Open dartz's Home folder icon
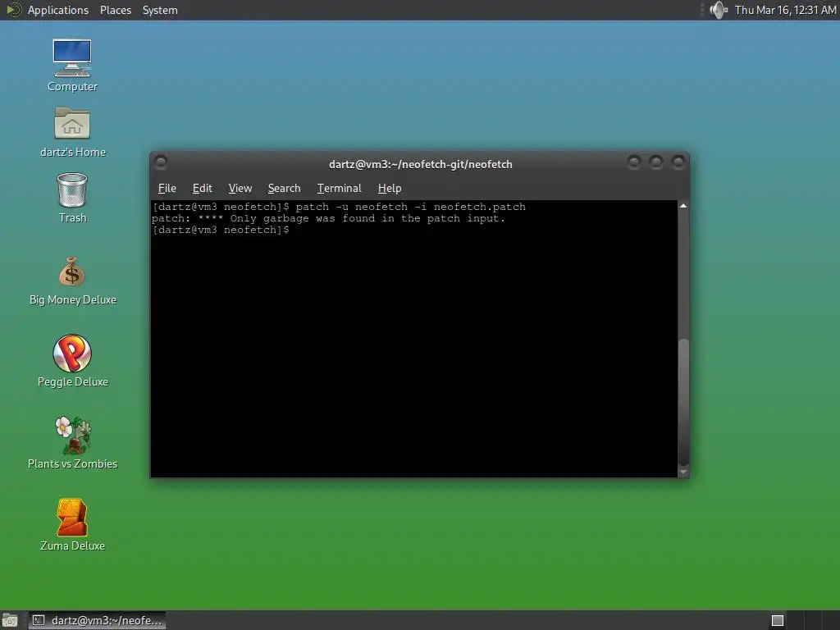The width and height of the screenshot is (840, 630). point(72,132)
